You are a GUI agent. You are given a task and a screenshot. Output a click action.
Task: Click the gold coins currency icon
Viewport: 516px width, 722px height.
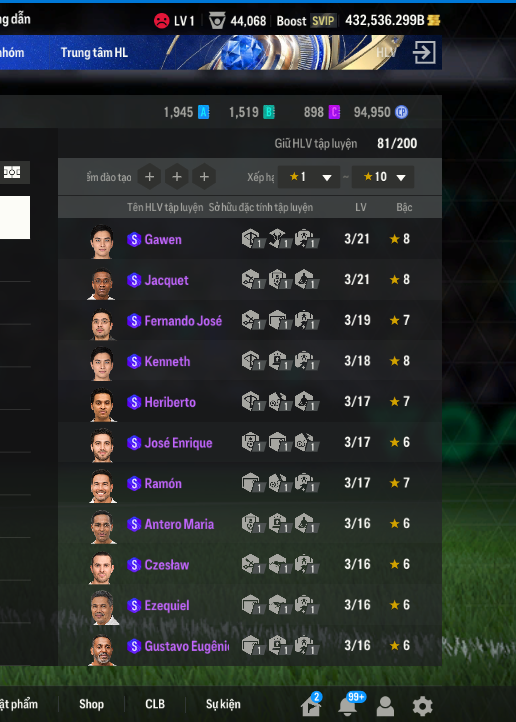coord(434,20)
